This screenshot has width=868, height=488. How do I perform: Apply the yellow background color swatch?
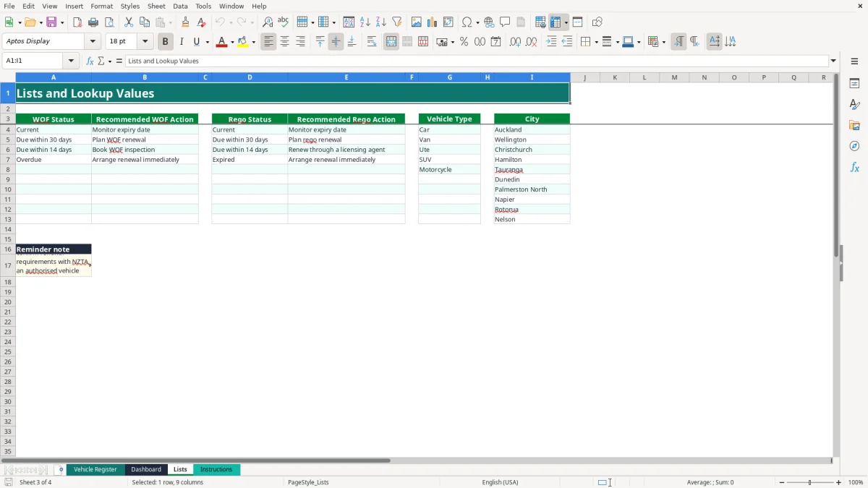pos(243,42)
